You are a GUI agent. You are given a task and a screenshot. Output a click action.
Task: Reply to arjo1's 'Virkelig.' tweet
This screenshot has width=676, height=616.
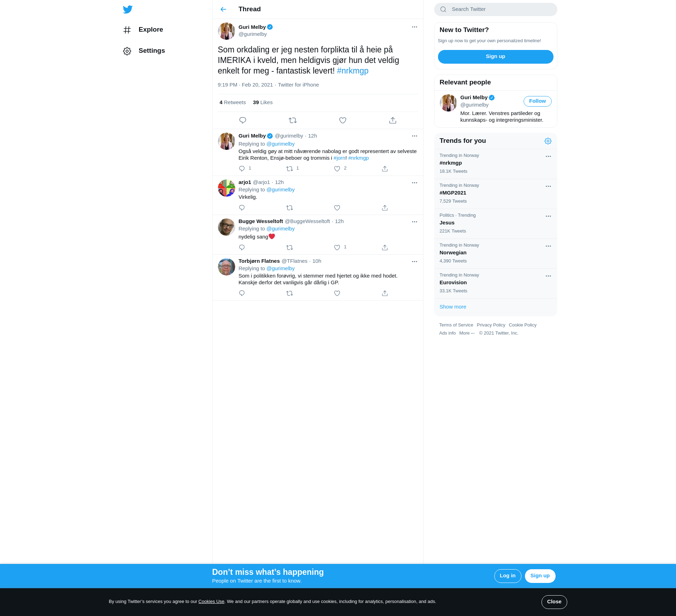click(x=242, y=208)
